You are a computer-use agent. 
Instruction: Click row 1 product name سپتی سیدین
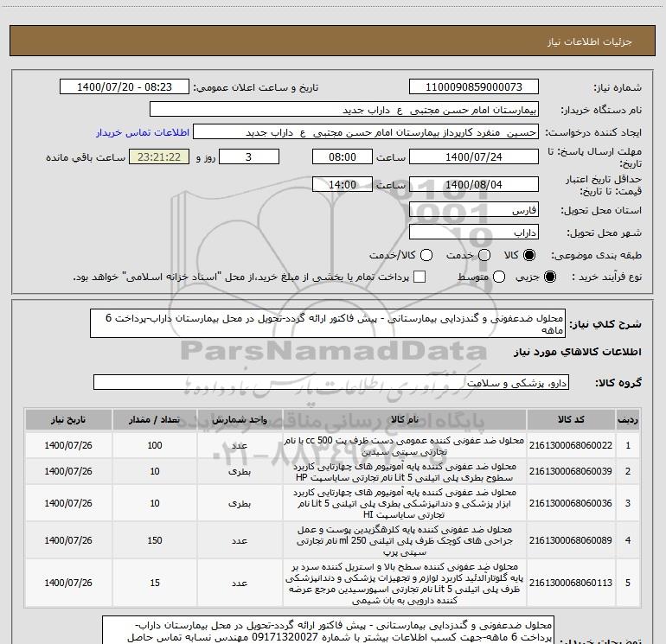(405, 446)
